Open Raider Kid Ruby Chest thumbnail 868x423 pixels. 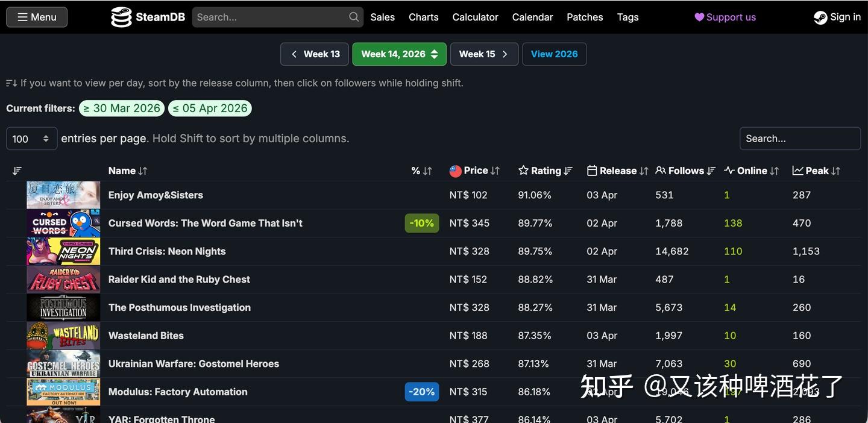63,280
